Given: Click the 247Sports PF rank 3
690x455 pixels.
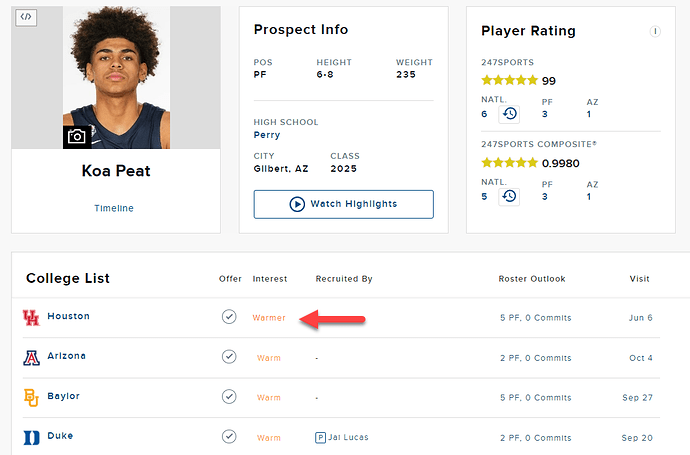Looking at the screenshot, I should [x=545, y=114].
